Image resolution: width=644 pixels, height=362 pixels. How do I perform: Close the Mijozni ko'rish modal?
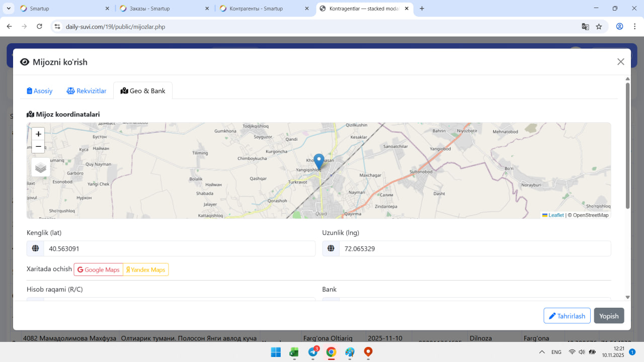[620, 62]
